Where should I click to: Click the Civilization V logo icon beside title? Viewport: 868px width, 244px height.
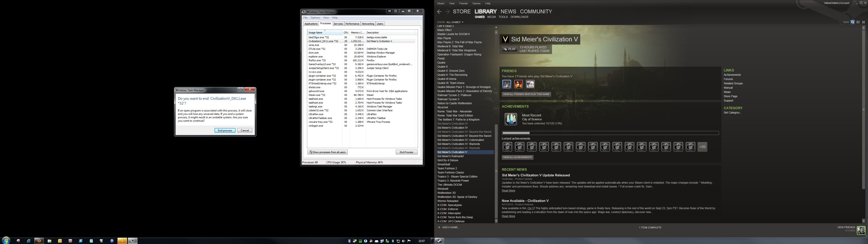pos(505,39)
